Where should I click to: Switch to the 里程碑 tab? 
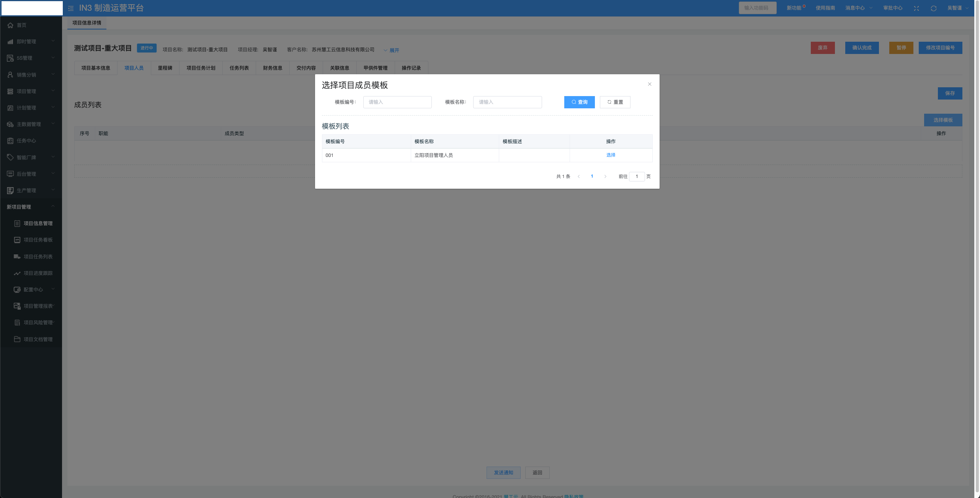coord(165,68)
